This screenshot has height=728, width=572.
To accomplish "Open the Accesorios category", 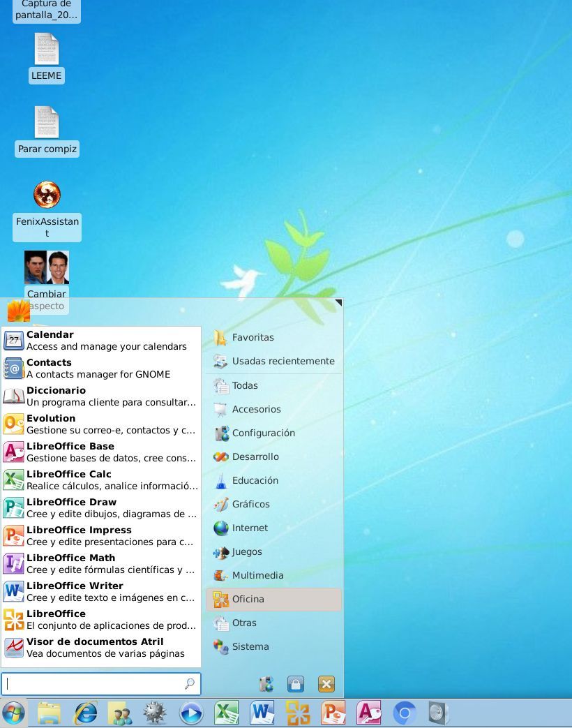I will point(273,409).
